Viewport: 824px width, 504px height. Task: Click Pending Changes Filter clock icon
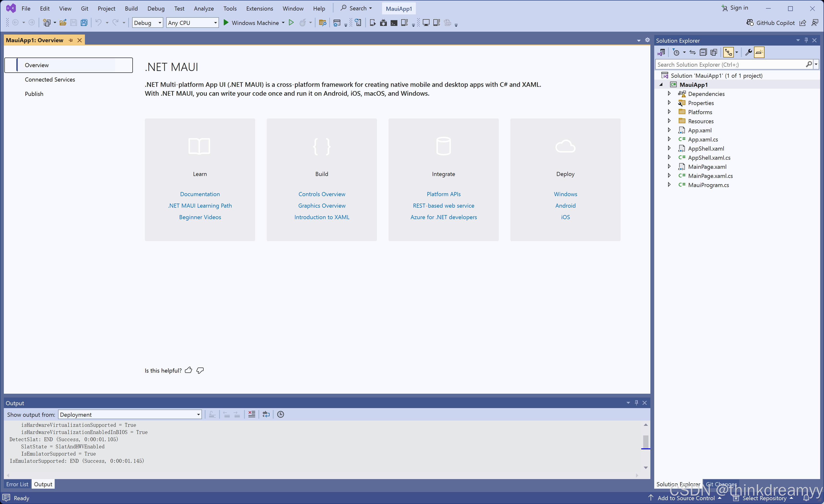(676, 52)
